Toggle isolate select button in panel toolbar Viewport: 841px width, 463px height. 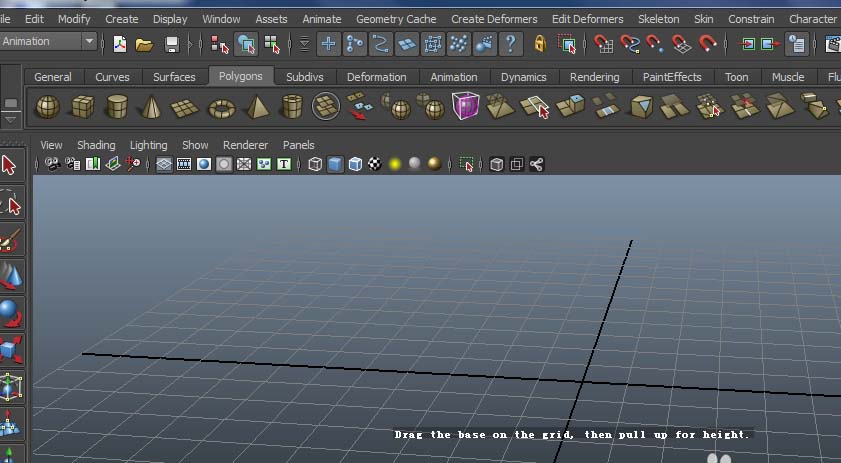coord(466,164)
